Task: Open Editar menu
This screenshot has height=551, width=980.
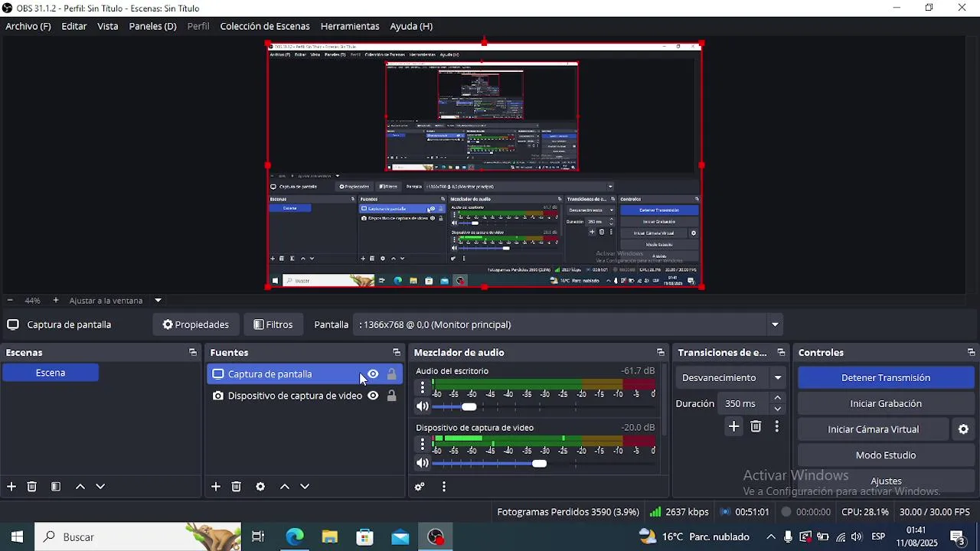Action: tap(74, 26)
